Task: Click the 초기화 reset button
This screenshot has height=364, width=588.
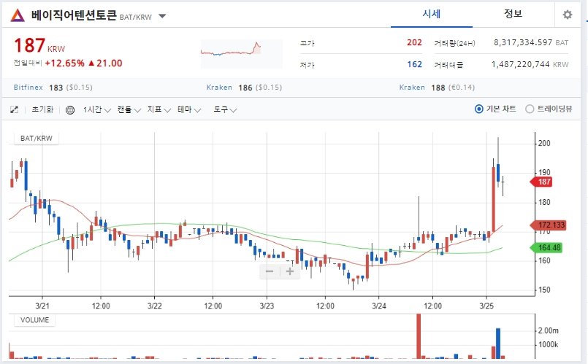Action: pos(42,109)
